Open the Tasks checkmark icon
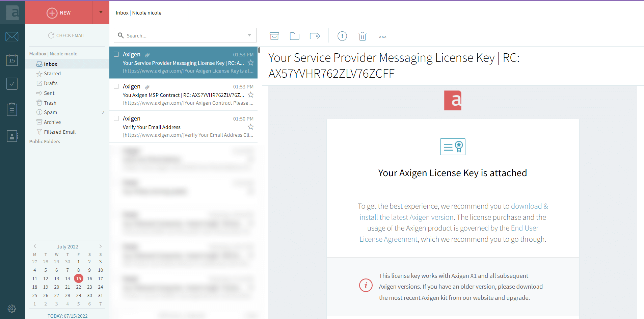This screenshot has height=319, width=644. [12, 84]
